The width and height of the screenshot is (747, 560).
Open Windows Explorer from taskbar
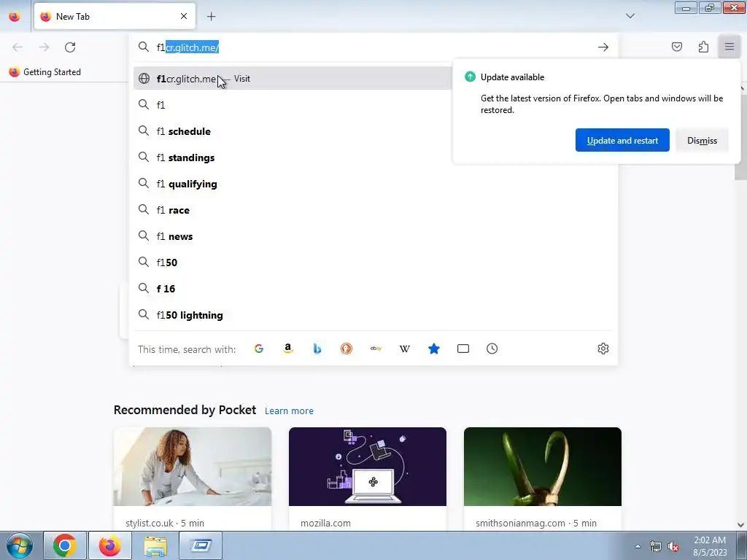(155, 545)
